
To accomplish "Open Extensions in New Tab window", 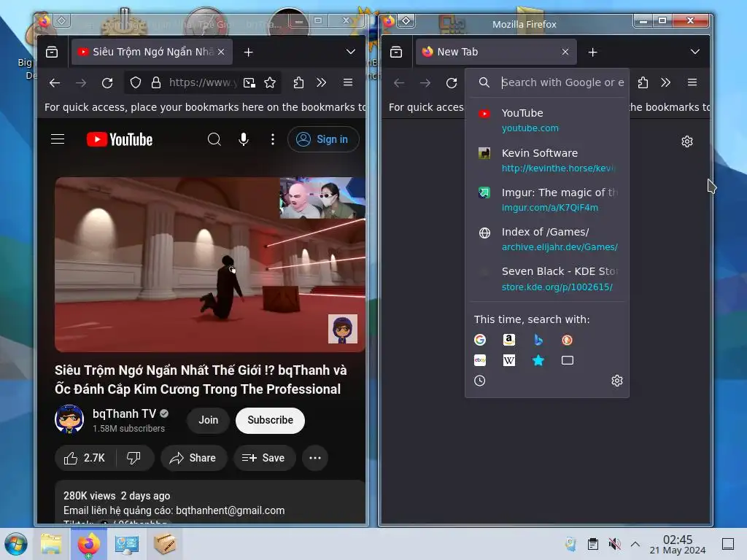I will pyautogui.click(x=643, y=83).
